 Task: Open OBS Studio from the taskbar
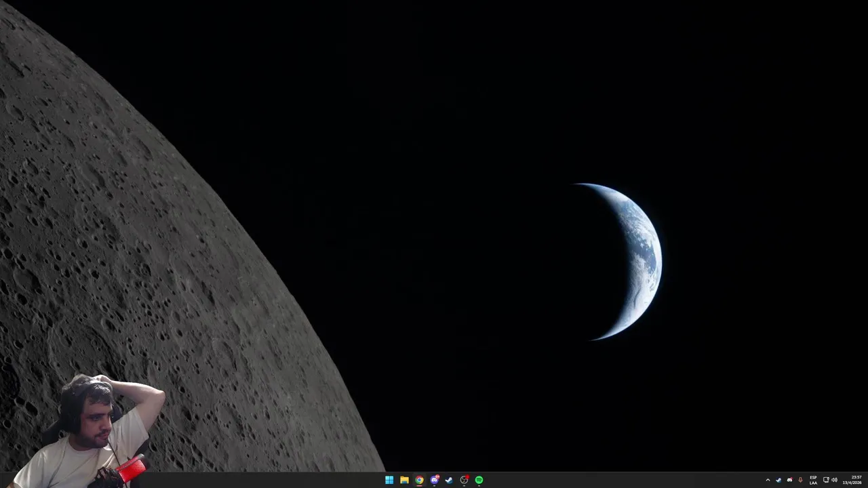pos(464,480)
